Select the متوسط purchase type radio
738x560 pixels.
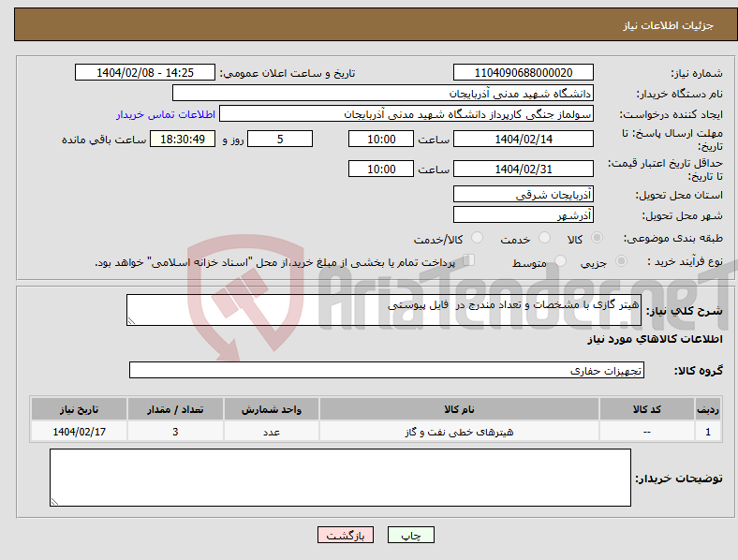(560, 260)
